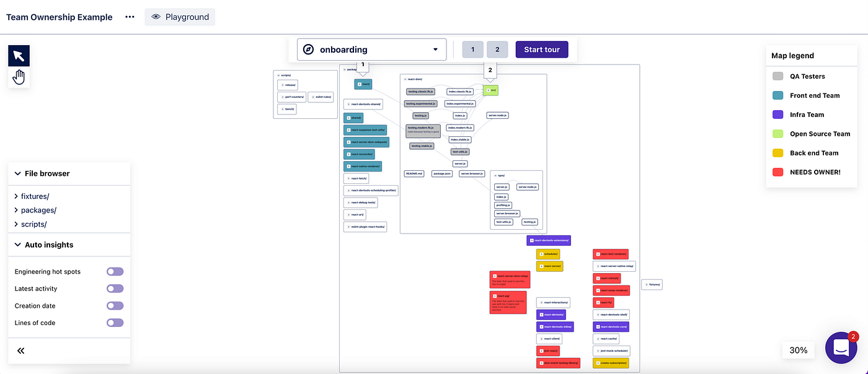Click the ellipsis next to Team Ownership Example
Viewport: 868px width, 374px height.
[x=130, y=17]
